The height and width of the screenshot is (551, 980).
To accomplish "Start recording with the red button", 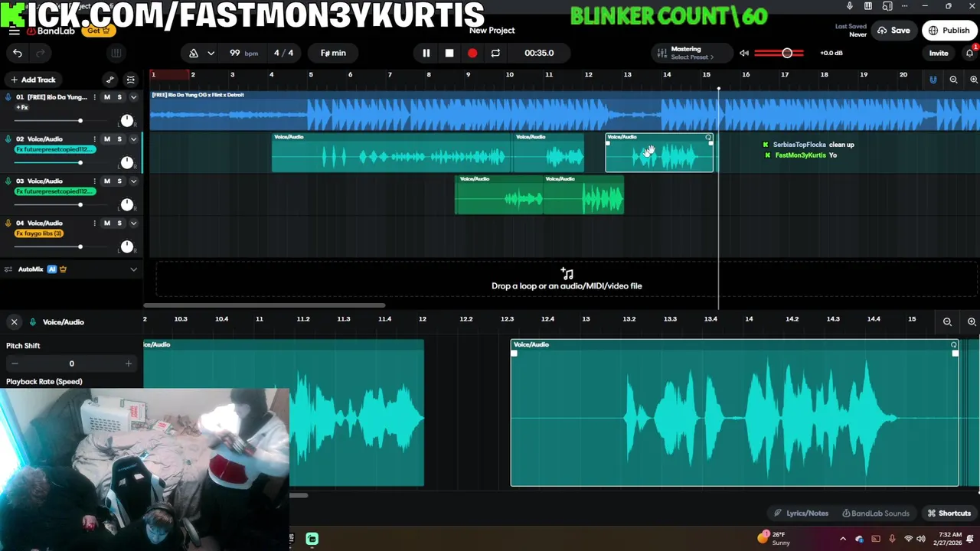I will (x=472, y=53).
